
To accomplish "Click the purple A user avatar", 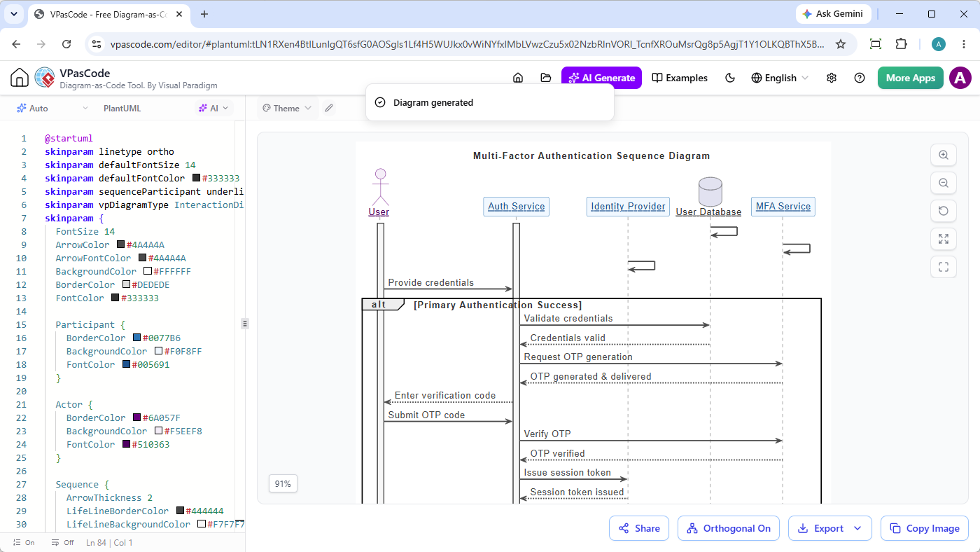I will 960,78.
